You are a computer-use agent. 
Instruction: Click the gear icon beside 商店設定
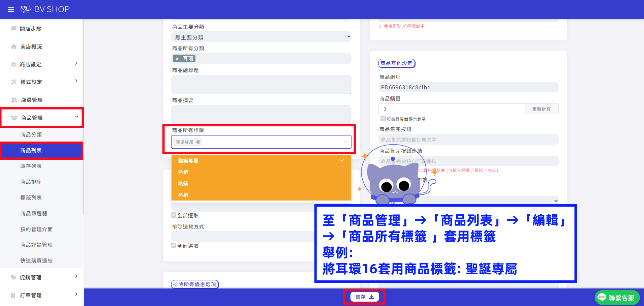point(13,64)
